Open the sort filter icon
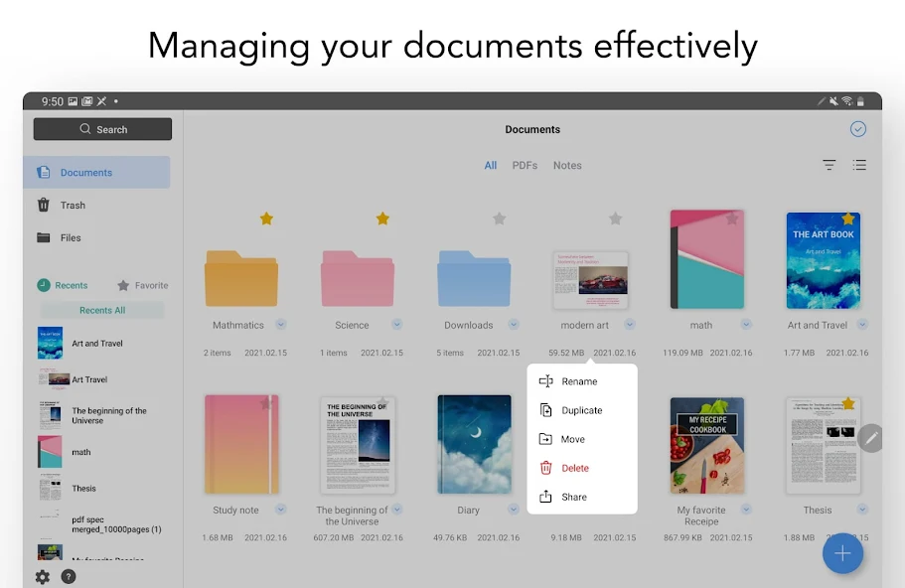The width and height of the screenshot is (905, 588). (829, 165)
